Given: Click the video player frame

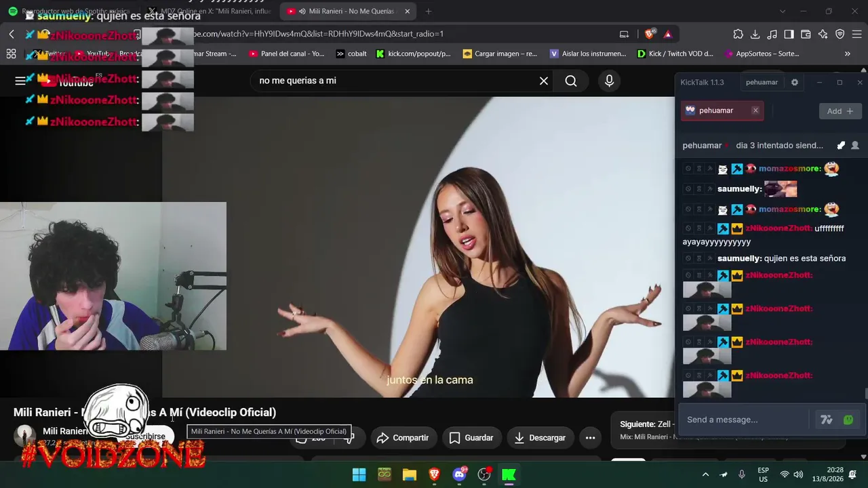Looking at the screenshot, I should pos(418,247).
